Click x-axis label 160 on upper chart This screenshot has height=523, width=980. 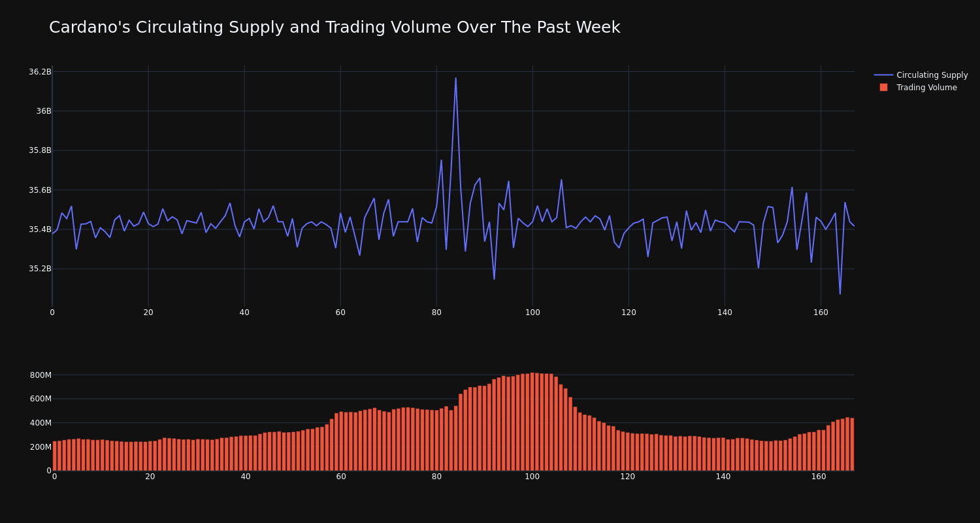point(821,312)
